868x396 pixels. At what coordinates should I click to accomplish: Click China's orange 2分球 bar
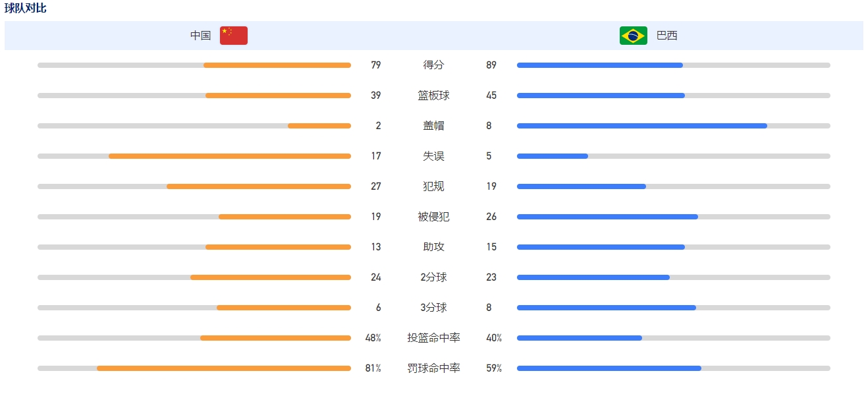271,277
